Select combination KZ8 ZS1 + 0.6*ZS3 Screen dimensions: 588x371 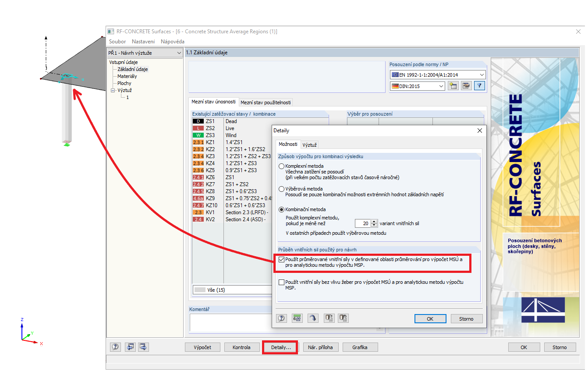[232, 191]
